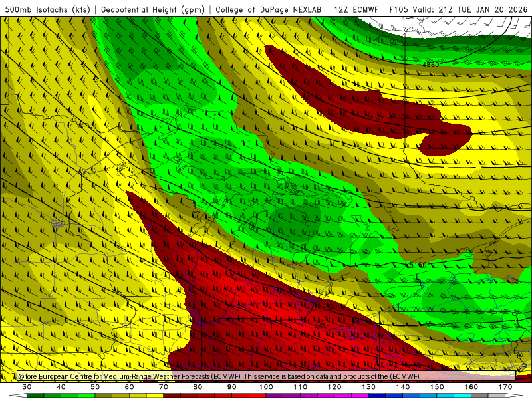Image resolution: width=532 pixels, height=399 pixels.
Task: Click the 60 knot legend label
Action: tap(129, 387)
